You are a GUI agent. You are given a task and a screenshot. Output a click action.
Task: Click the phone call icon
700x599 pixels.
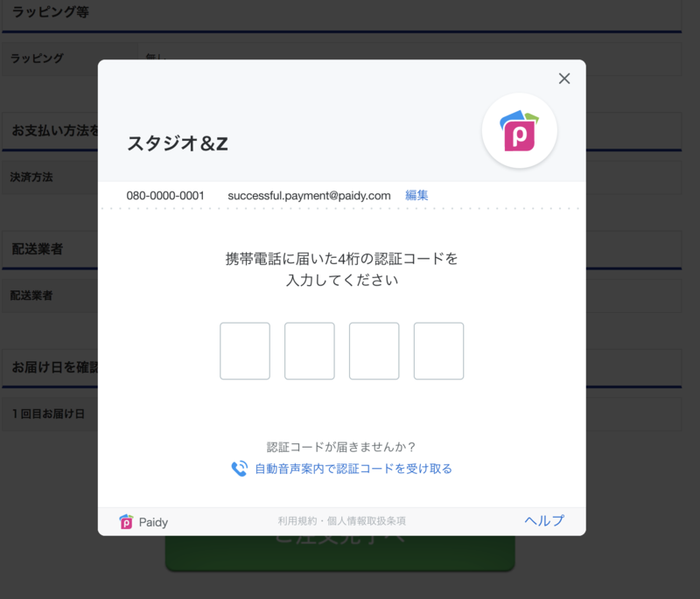coord(239,469)
